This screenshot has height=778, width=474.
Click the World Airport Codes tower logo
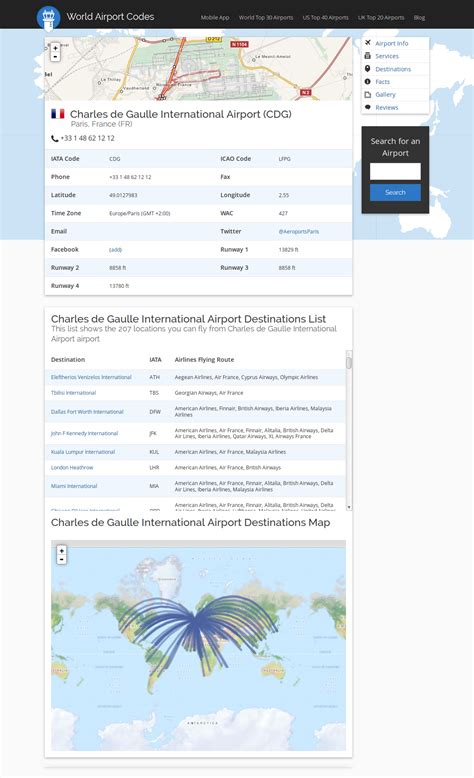coord(48,17)
